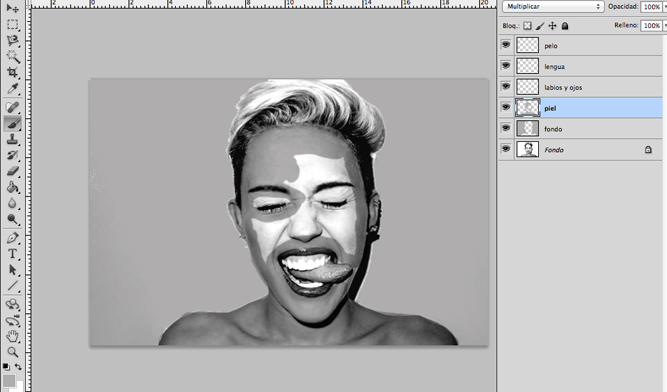The width and height of the screenshot is (667, 392).
Task: Select the lengua layer name
Action: point(555,67)
